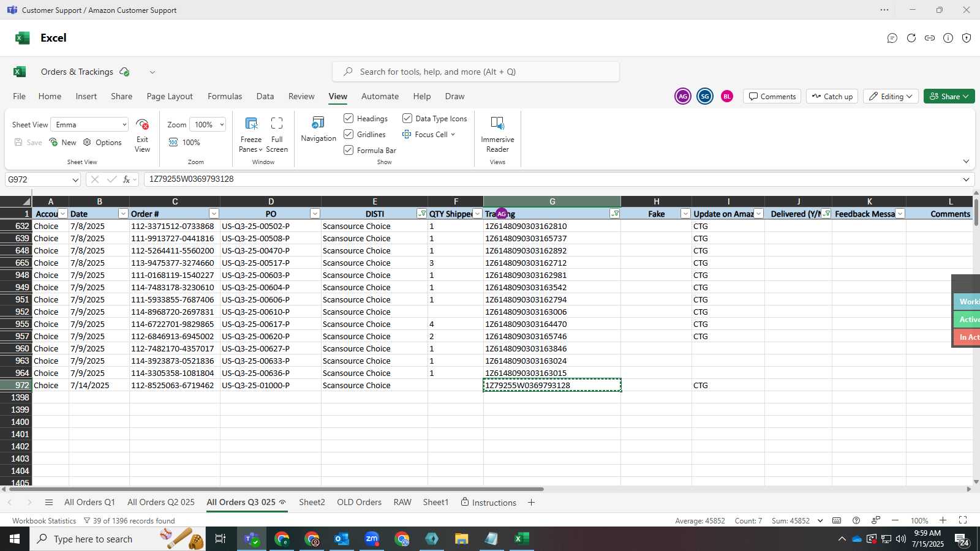Open the status bar help icon
The width and height of the screenshot is (980, 551).
point(856,520)
